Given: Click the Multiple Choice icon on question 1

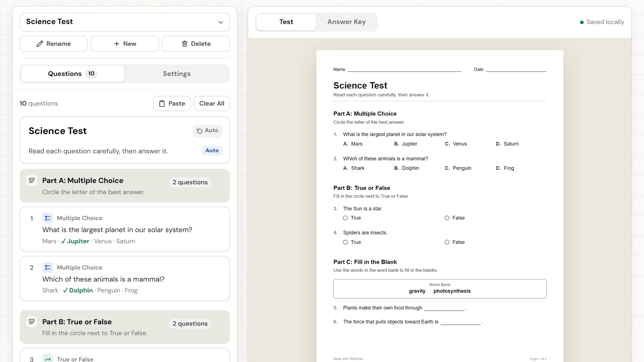Looking at the screenshot, I should tap(48, 218).
